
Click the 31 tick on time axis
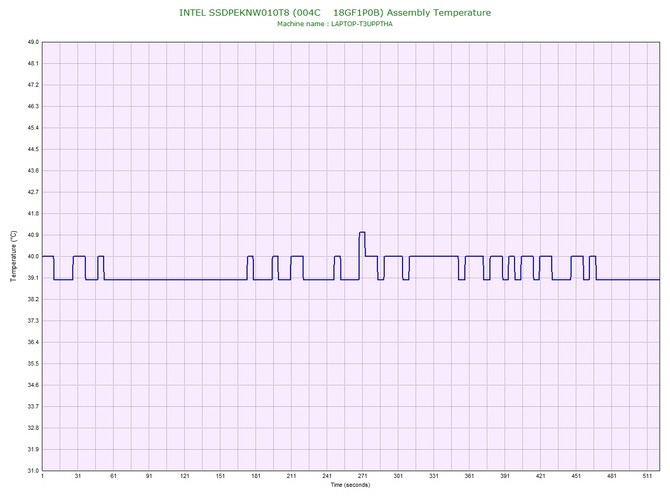click(x=78, y=476)
